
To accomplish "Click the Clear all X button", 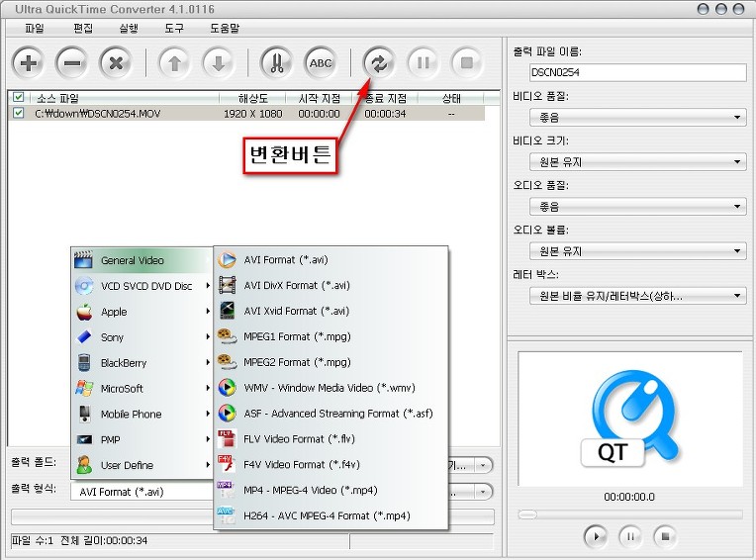I will click(115, 62).
